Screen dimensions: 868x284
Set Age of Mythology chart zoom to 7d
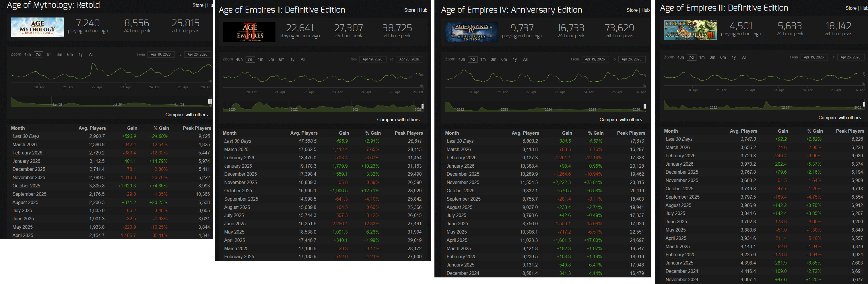click(38, 54)
